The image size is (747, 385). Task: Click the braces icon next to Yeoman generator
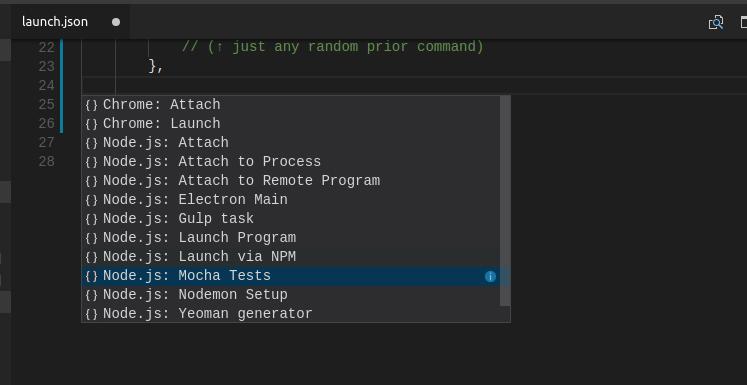pyautogui.click(x=91, y=314)
